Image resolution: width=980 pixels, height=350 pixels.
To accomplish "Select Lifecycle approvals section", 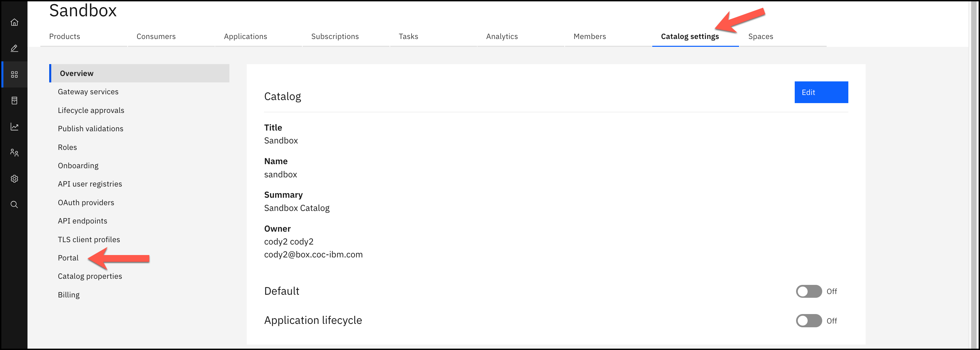I will [91, 110].
